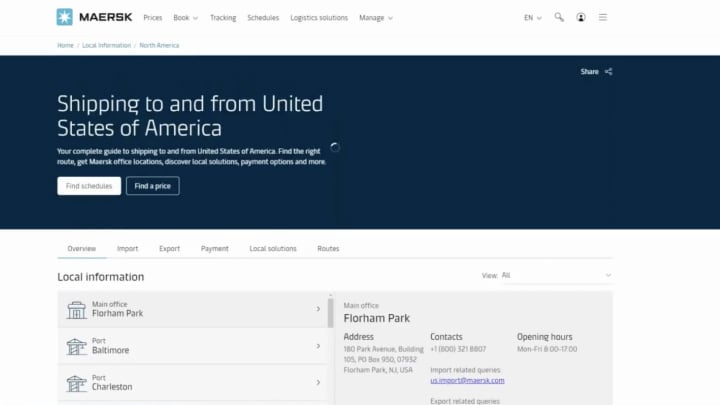The image size is (720, 405).
Task: Open Prices in the top navigation
Action: pos(152,18)
